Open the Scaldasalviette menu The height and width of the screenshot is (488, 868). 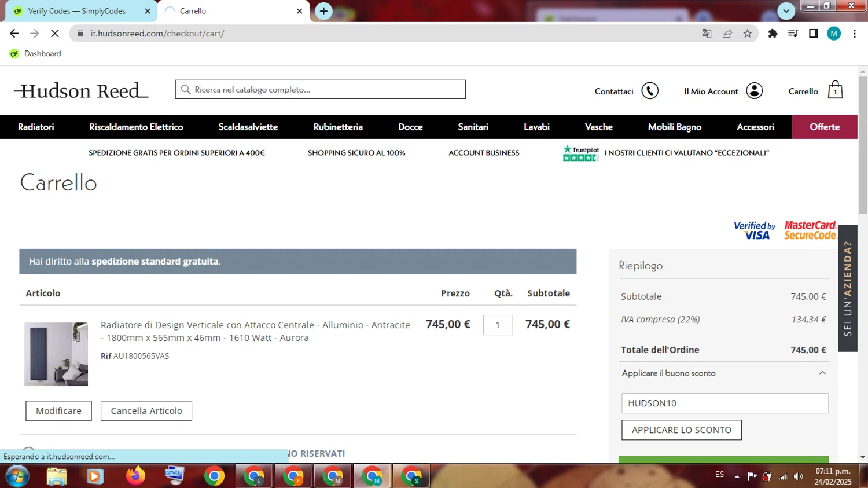[x=248, y=127]
